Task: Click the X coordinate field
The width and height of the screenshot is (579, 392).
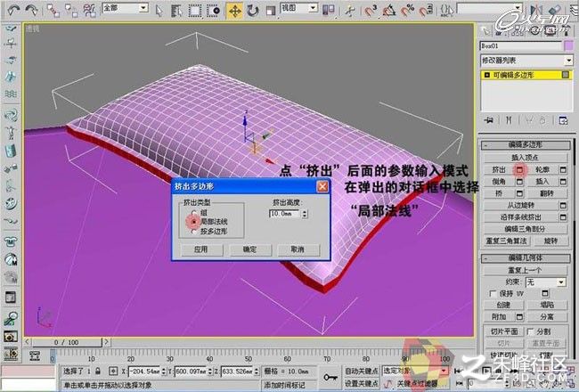Action: click(144, 371)
